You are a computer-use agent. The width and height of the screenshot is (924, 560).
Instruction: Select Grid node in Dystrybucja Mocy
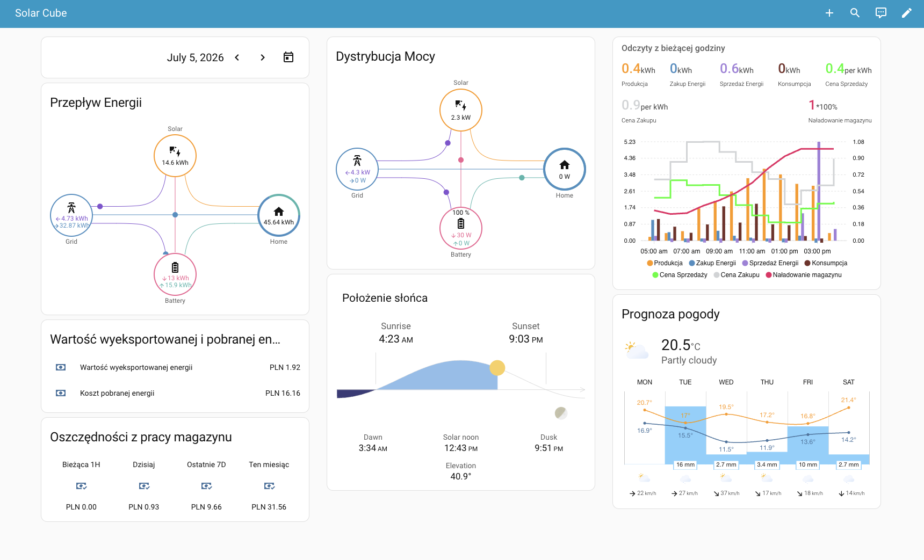[x=357, y=169]
